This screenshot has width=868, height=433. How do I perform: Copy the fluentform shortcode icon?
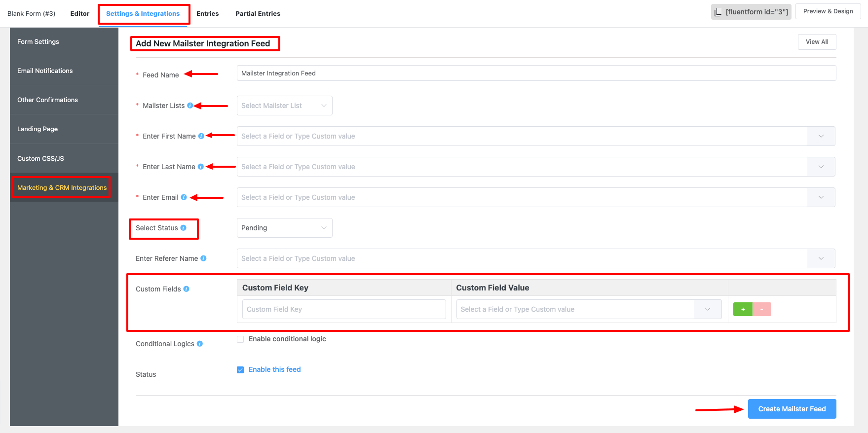click(x=718, y=12)
